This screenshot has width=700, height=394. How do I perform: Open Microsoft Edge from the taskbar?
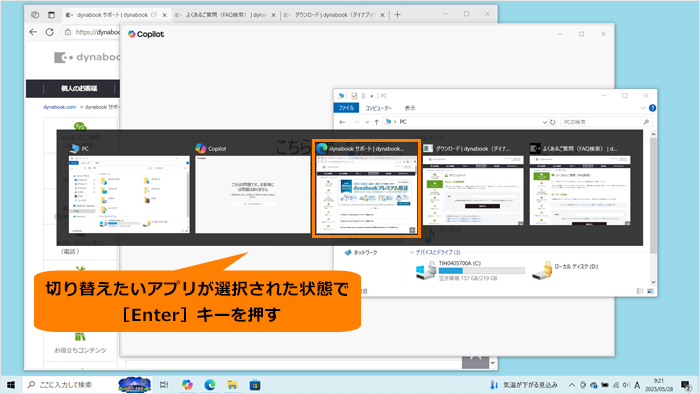pyautogui.click(x=210, y=385)
